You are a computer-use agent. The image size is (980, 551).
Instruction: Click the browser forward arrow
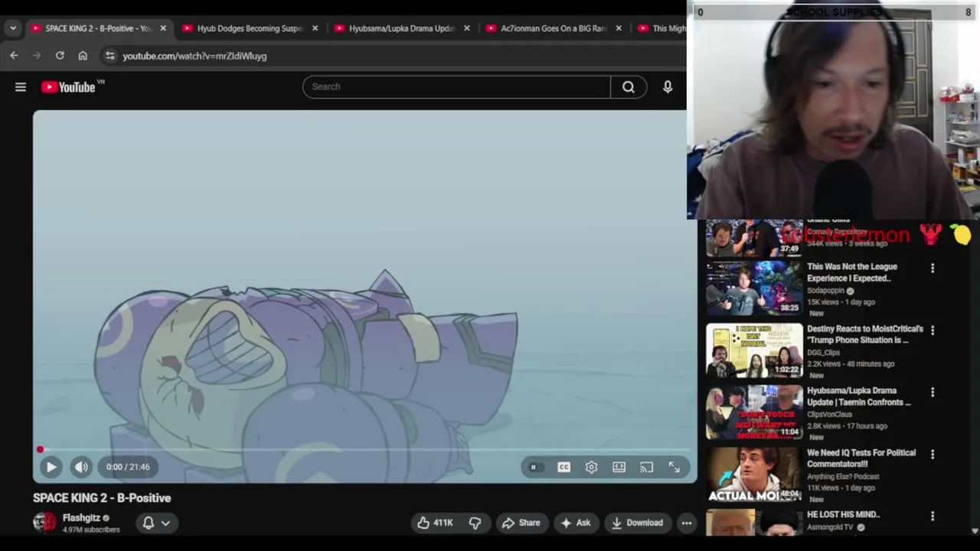[37, 56]
